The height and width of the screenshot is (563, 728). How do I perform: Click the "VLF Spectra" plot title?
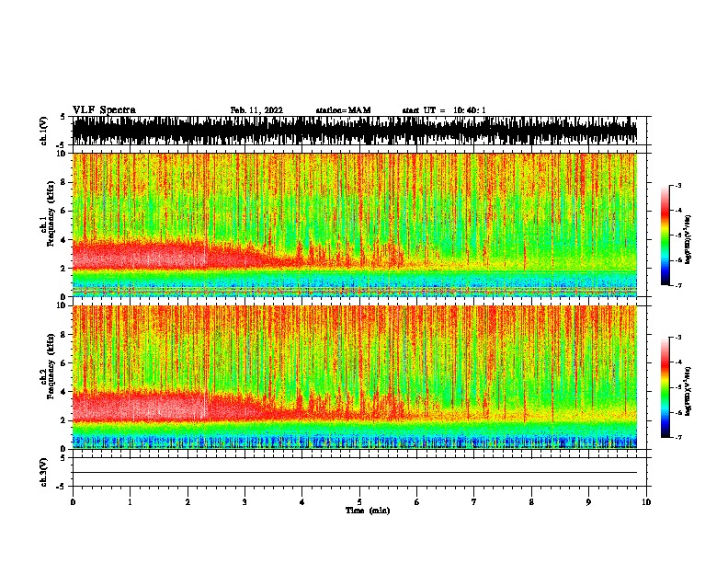tap(104, 110)
